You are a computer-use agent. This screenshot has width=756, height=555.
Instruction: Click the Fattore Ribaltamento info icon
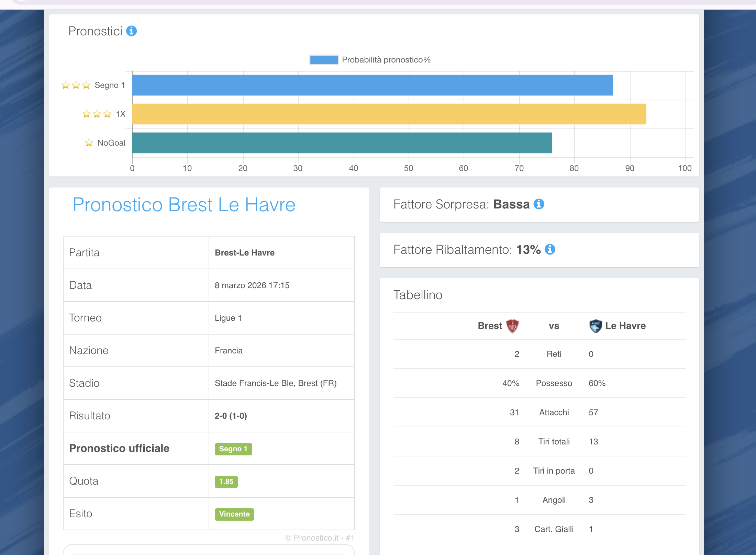(x=550, y=249)
